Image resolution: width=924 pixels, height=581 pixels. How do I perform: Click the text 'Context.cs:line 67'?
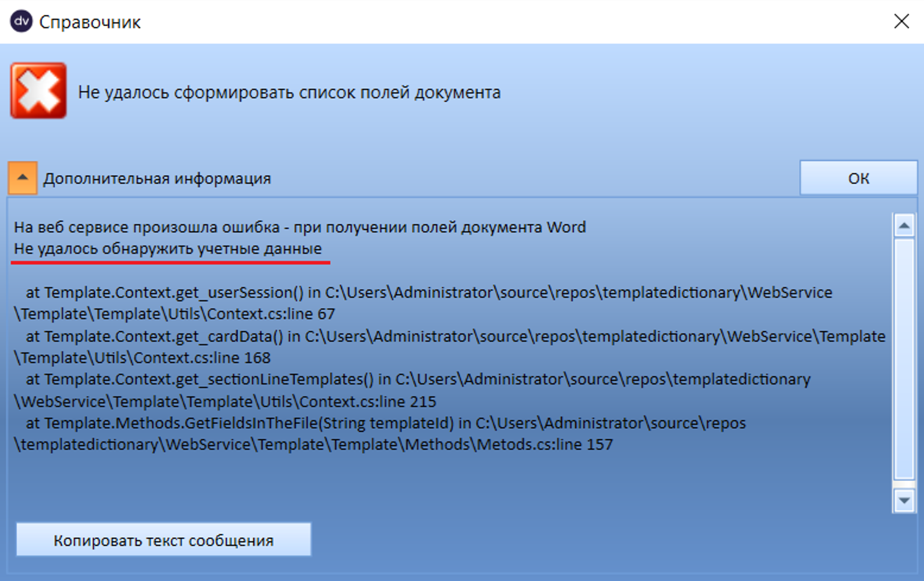click(271, 314)
